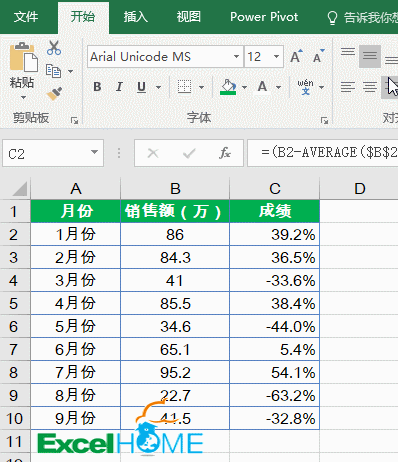Open the font size dropdown
This screenshot has height=462, width=398.
pyautogui.click(x=276, y=56)
